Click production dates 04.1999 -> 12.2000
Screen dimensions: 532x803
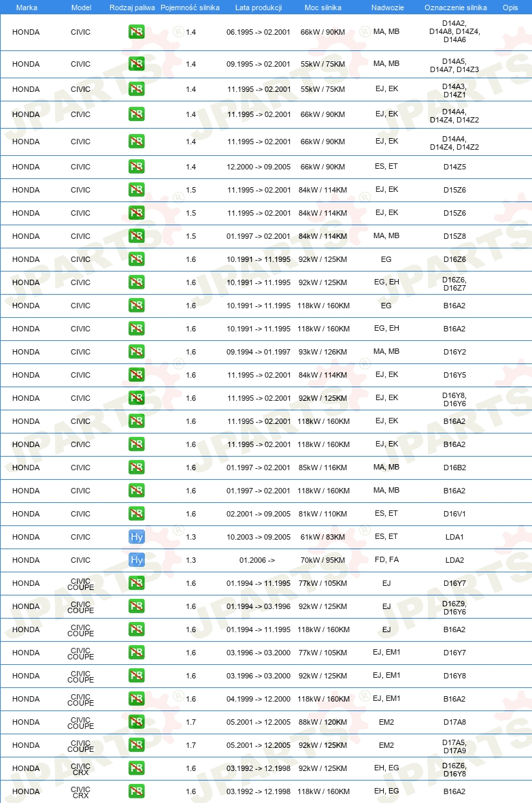tap(259, 699)
